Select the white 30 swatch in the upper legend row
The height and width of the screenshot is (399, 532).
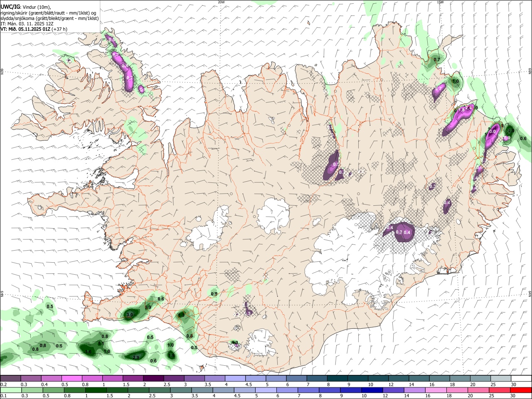[521, 378]
